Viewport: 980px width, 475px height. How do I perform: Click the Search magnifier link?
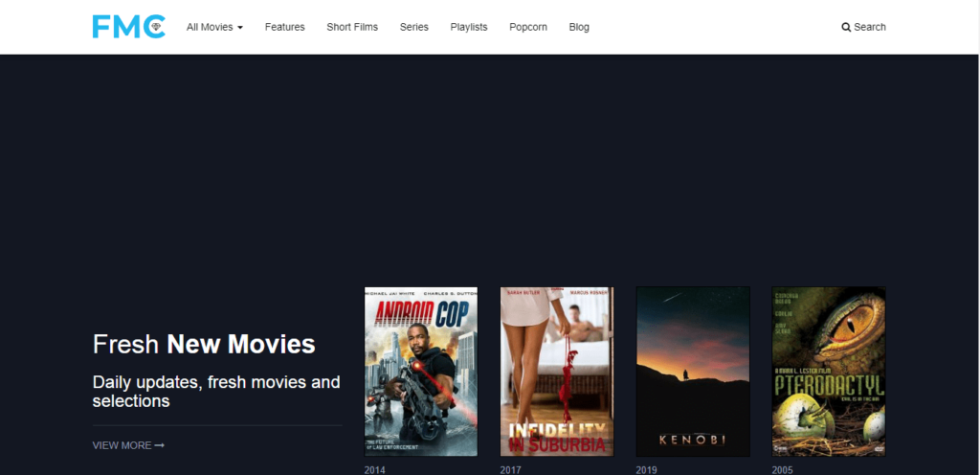(864, 27)
